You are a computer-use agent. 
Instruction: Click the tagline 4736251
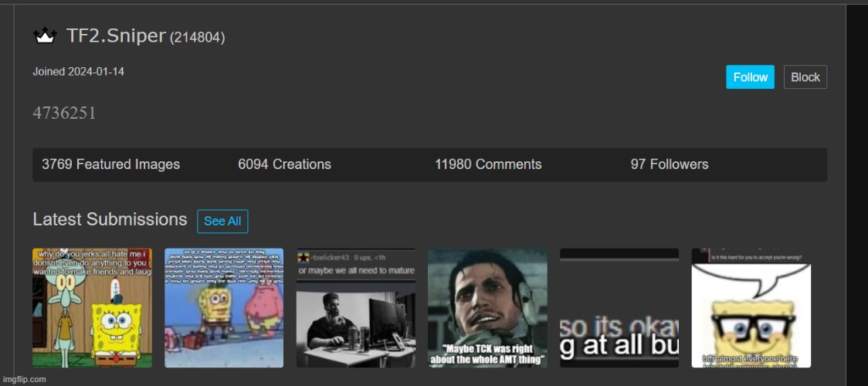[64, 113]
